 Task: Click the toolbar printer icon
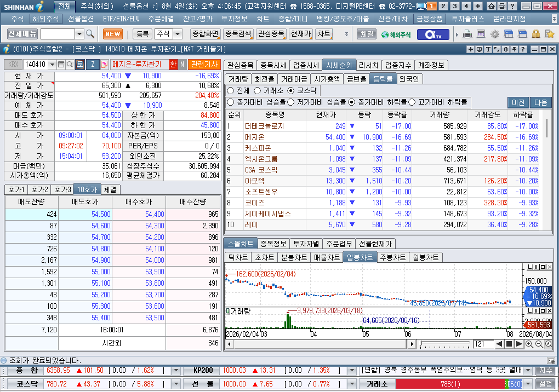click(467, 34)
